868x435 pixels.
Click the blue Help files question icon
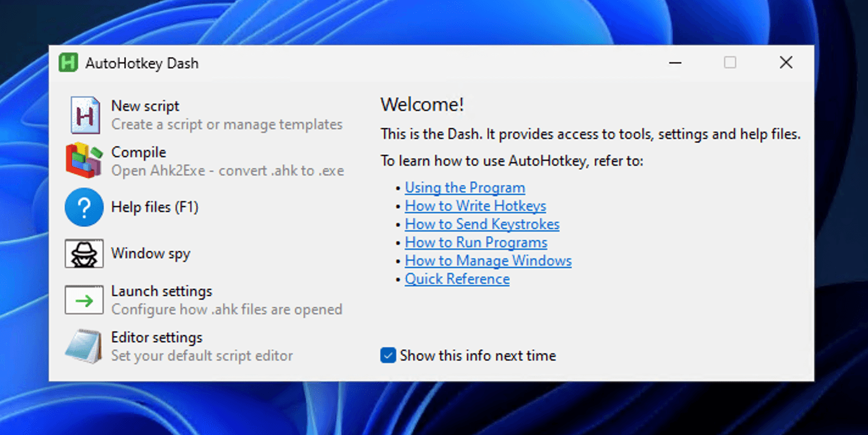[x=84, y=207]
